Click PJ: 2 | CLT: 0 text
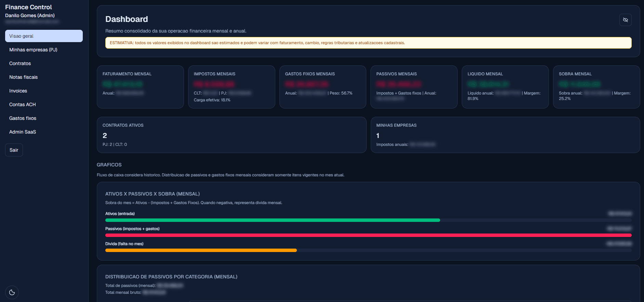Viewport: 644px width, 302px height. pyautogui.click(x=115, y=144)
